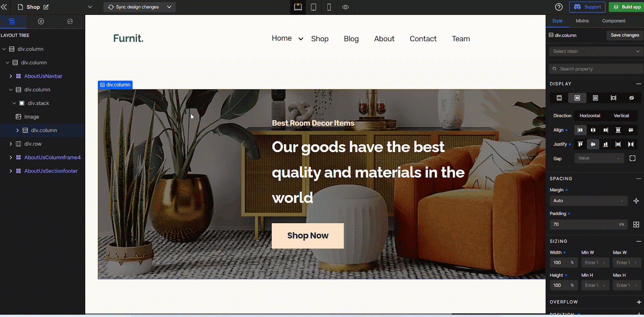Switch to desktop viewport icon

tap(298, 7)
